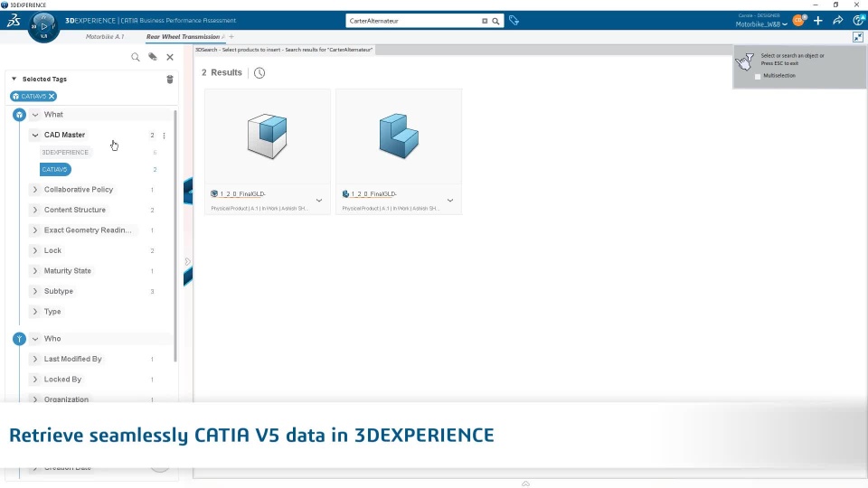Open the user profile avatar
Screen dimensions: 868x488
(x=798, y=21)
